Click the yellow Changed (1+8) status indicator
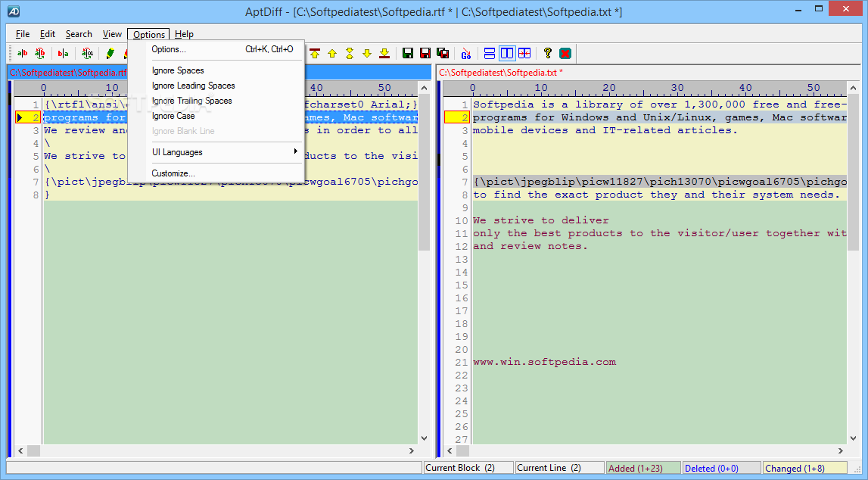Screen dimensions: 868x480 pyautogui.click(x=805, y=468)
